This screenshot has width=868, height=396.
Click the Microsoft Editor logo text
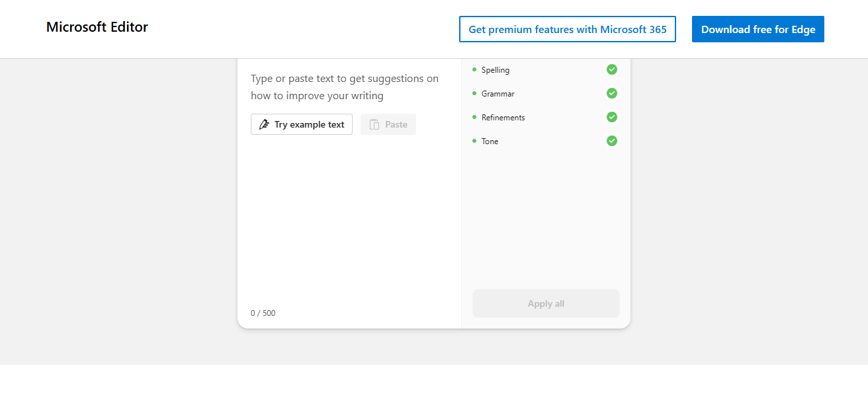pos(97,27)
